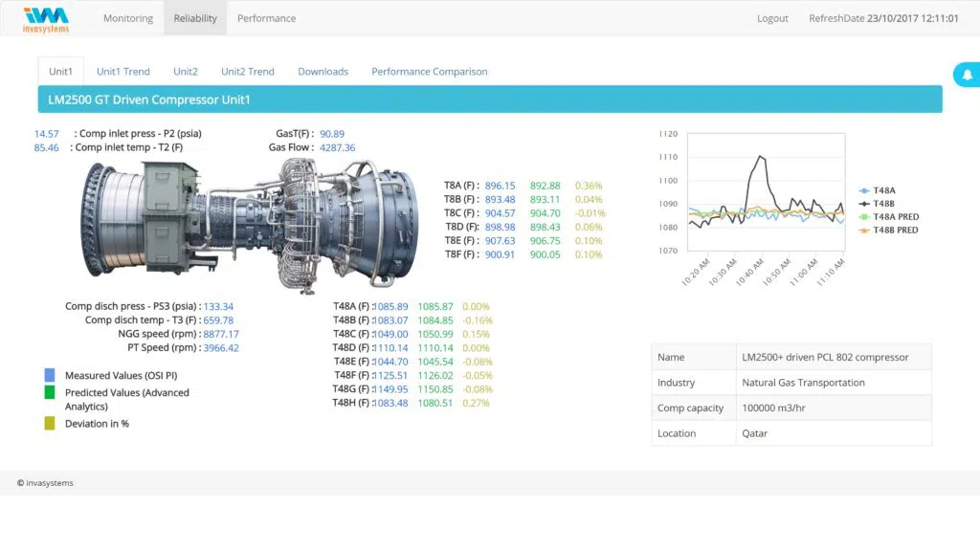Click T8A deviation 0.36%

[x=589, y=186]
